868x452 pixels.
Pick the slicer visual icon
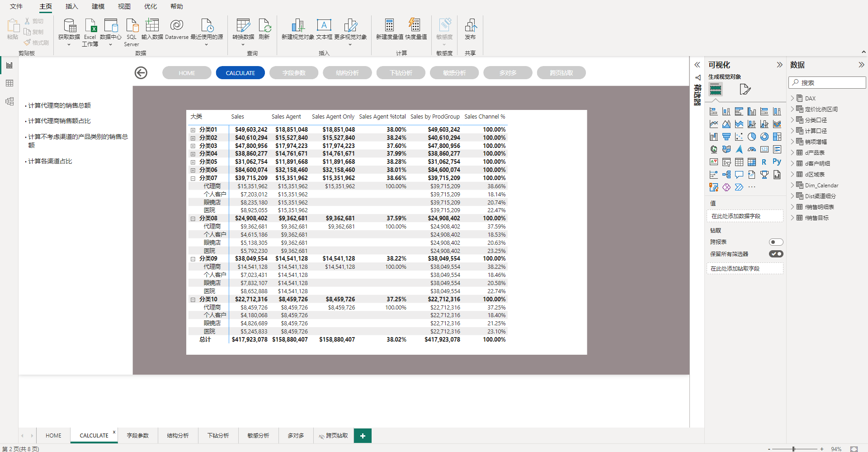tap(726, 162)
